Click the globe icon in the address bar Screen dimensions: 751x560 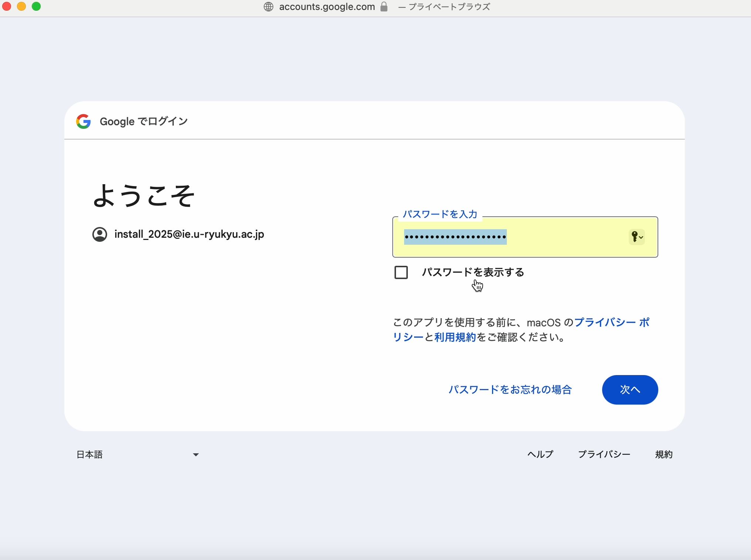point(269,7)
